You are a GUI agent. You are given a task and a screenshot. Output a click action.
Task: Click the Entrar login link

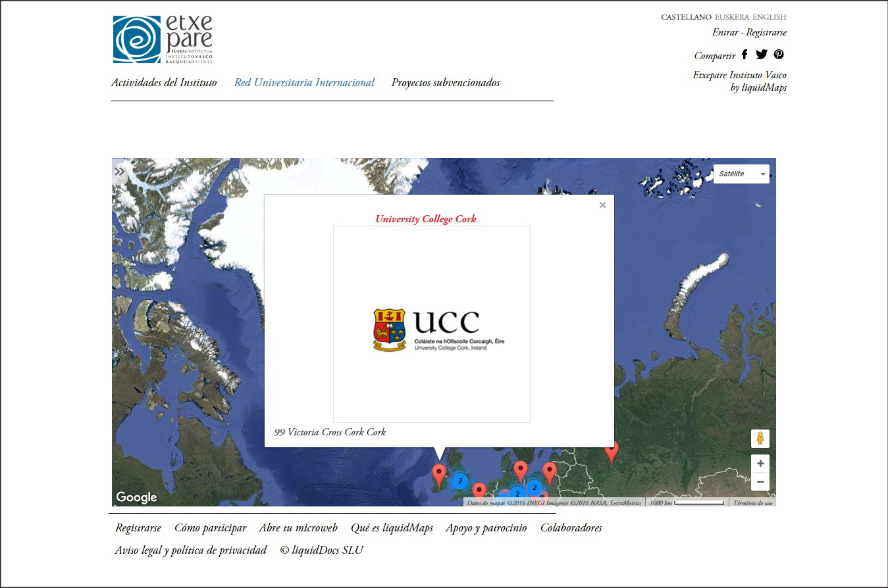coord(725,32)
